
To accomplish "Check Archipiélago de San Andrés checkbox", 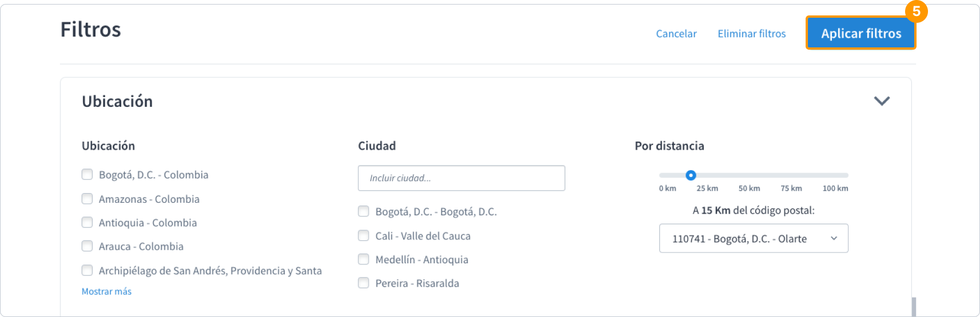I will click(x=87, y=270).
